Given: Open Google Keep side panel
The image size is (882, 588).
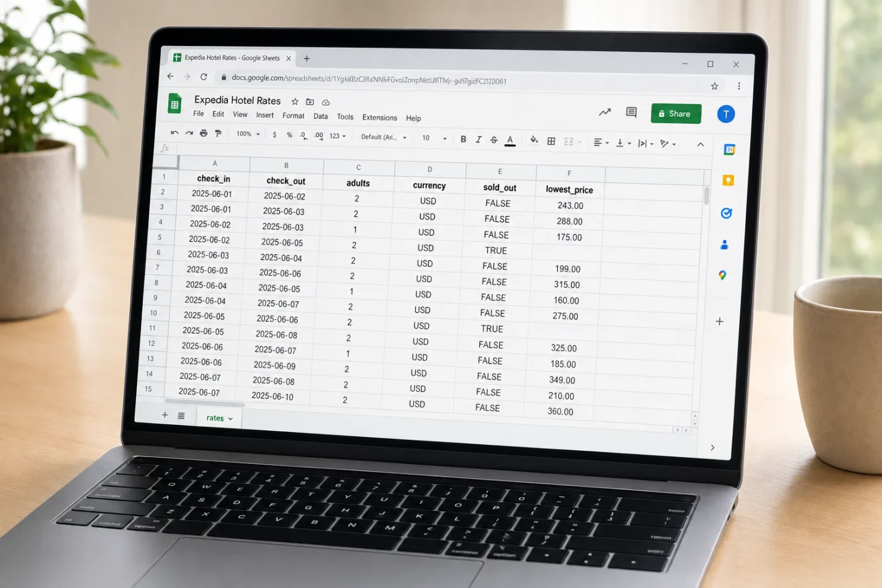Looking at the screenshot, I should [728, 181].
